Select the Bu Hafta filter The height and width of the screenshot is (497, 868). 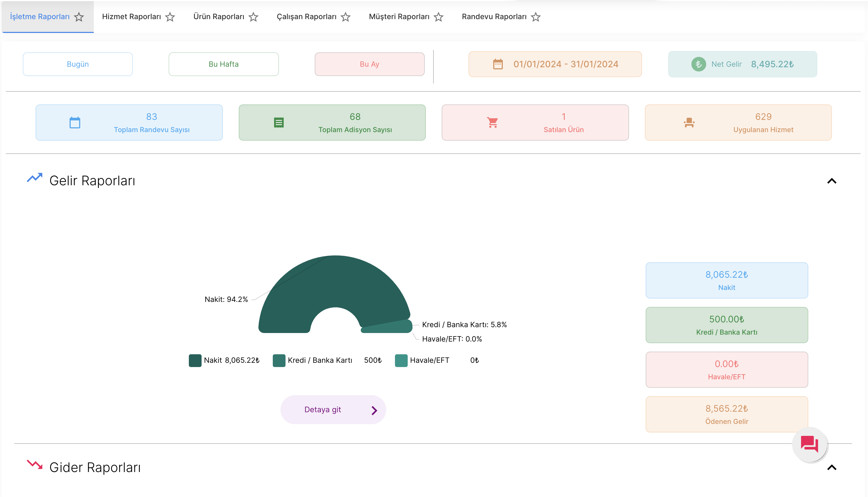[x=224, y=64]
